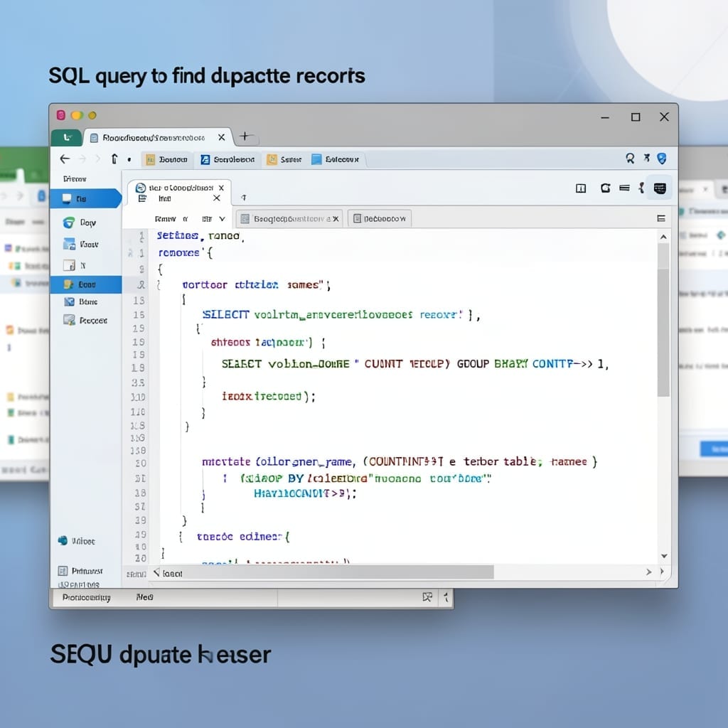Viewport: 728px width, 728px height.
Task: Open a new browser tab with plus
Action: coord(245,136)
